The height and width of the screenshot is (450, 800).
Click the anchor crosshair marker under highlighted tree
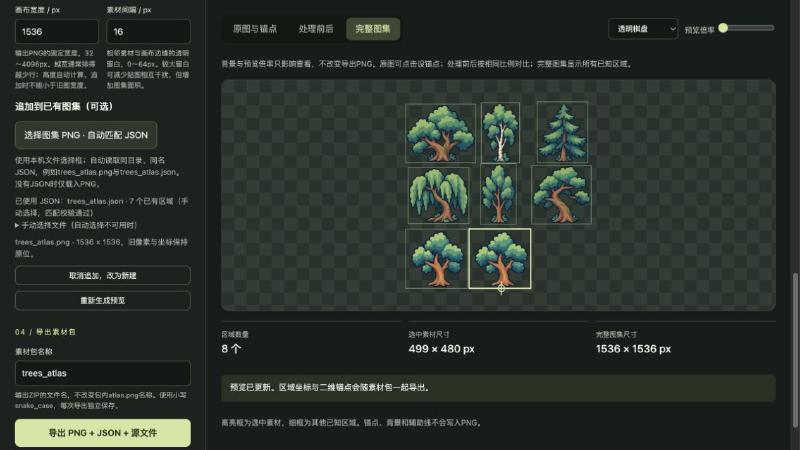(501, 289)
